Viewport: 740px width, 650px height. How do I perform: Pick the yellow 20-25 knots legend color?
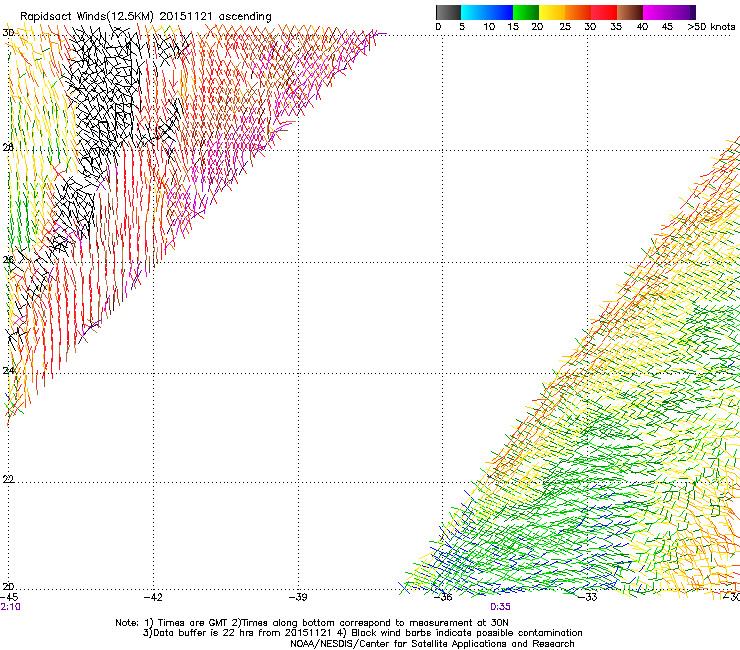pos(552,12)
